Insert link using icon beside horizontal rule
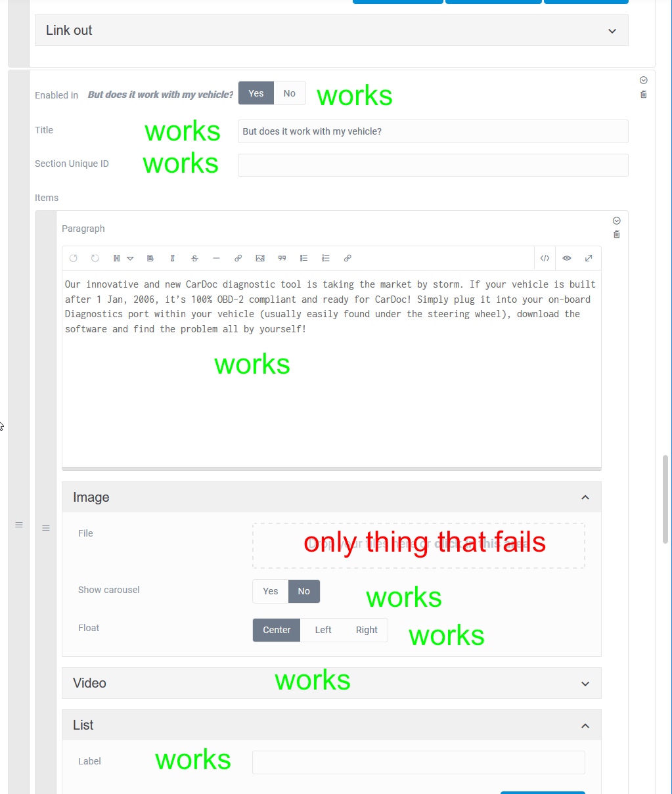Screen dimensions: 672x794 238,258
